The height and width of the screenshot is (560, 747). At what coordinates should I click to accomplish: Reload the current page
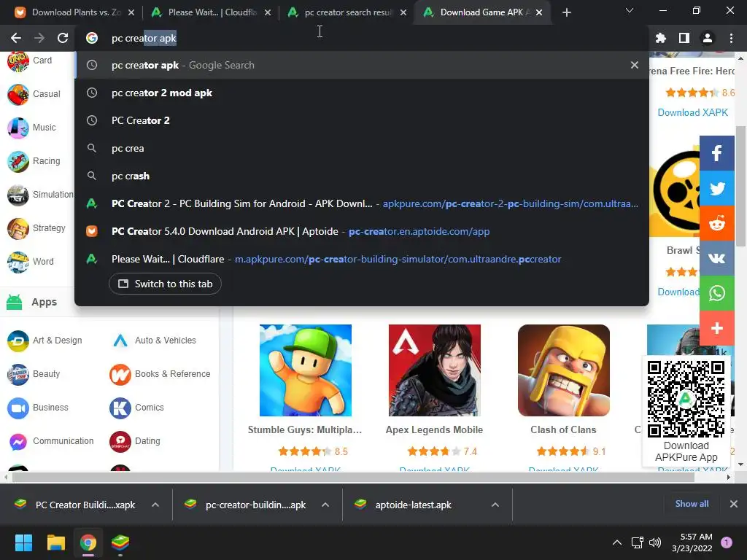pyautogui.click(x=63, y=38)
